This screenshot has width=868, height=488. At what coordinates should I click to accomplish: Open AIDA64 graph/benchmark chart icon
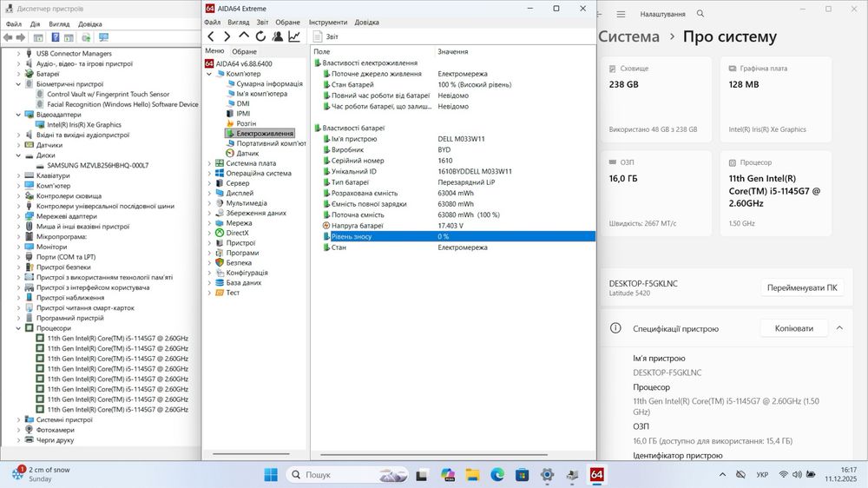point(294,36)
